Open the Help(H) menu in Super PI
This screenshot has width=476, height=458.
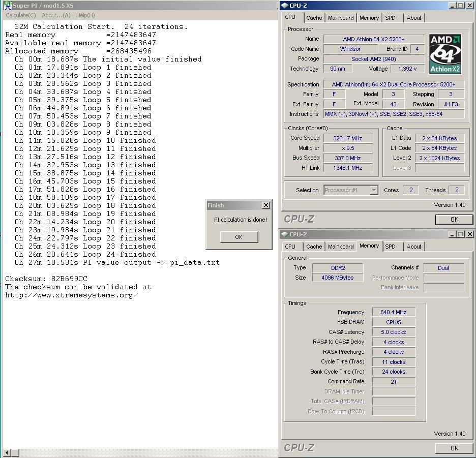pyautogui.click(x=85, y=15)
